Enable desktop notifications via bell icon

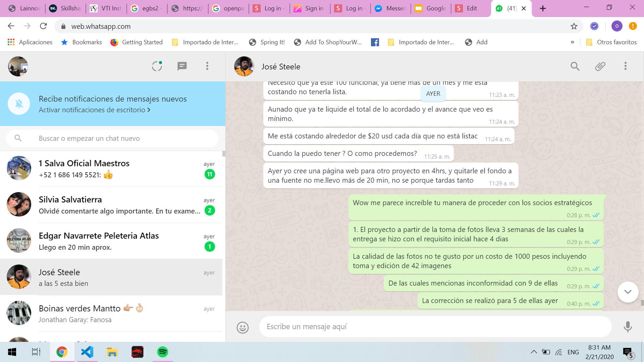point(19,104)
